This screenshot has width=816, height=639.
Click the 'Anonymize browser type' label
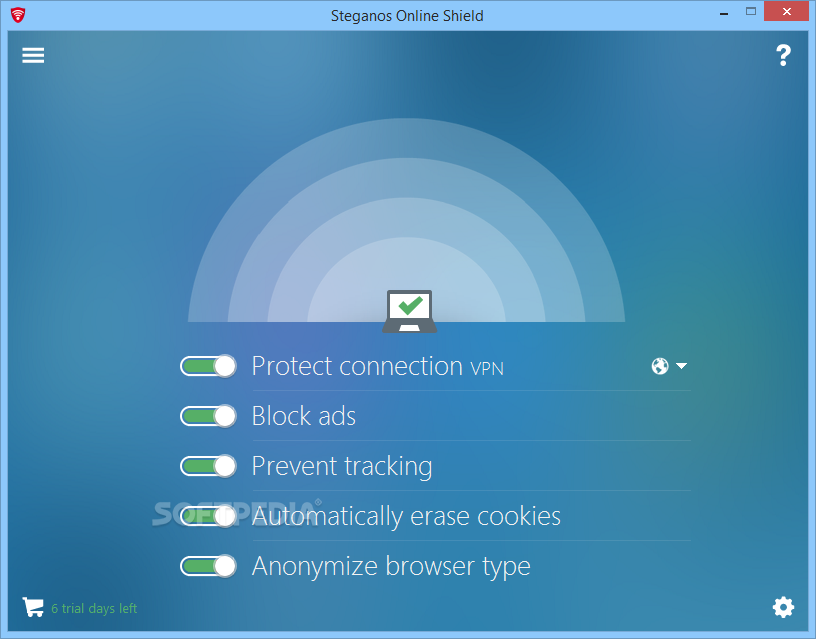[391, 567]
